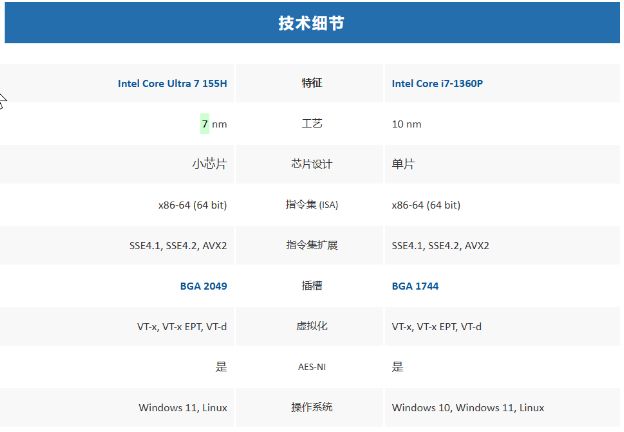Select the 'Windows 10, Windows 11, Linux' value
Screen dimensions: 624x432
468,408
